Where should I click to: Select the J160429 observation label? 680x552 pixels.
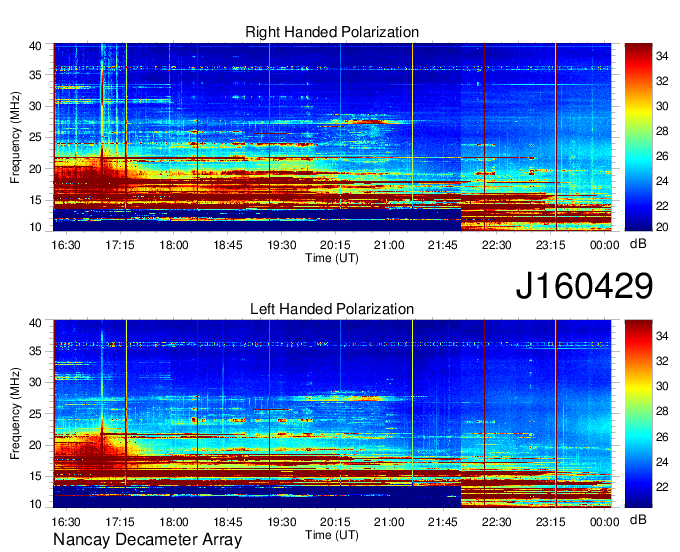tap(584, 286)
